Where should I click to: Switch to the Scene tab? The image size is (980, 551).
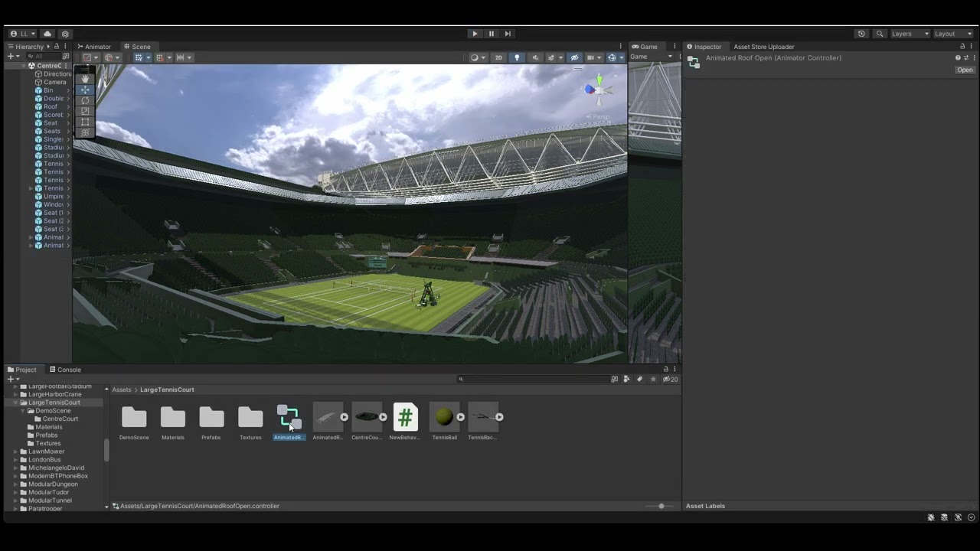pyautogui.click(x=137, y=47)
